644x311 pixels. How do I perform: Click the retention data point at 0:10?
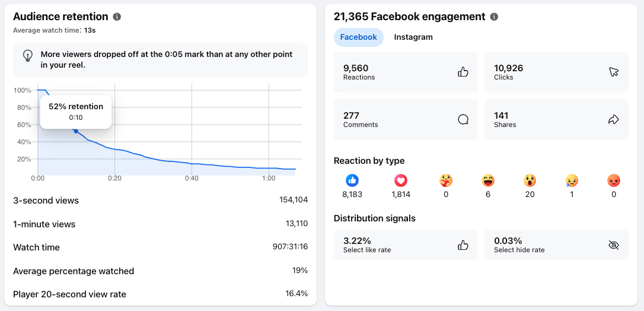tap(76, 131)
